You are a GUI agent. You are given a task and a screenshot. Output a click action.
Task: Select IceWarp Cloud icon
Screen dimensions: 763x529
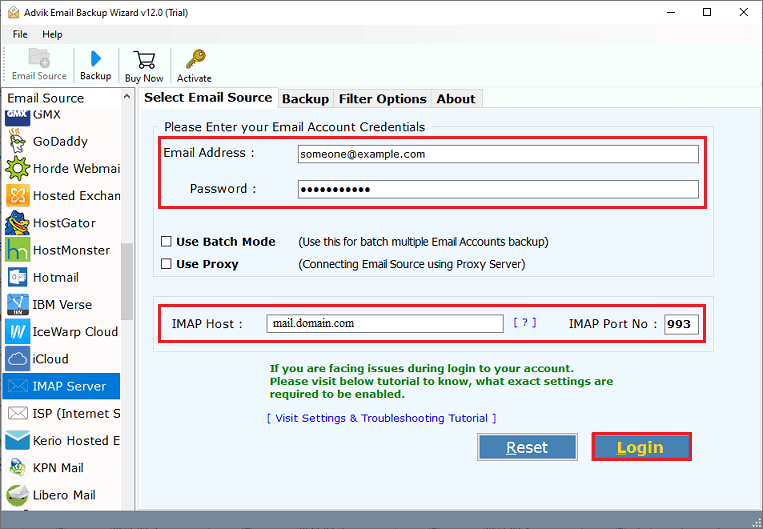click(x=18, y=332)
